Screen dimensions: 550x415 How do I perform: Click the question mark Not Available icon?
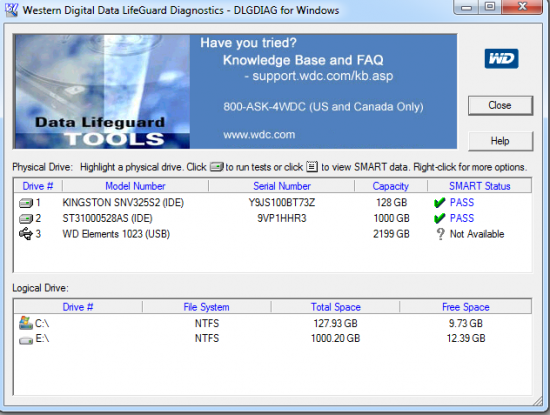click(x=440, y=234)
